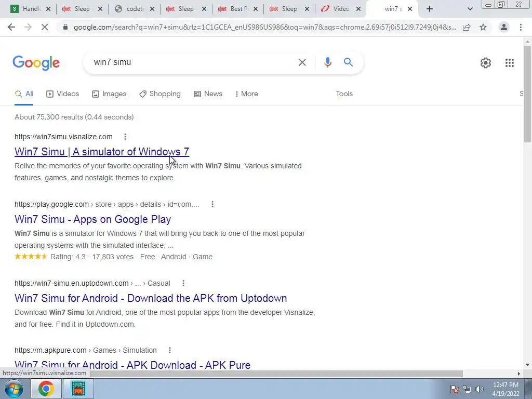The width and height of the screenshot is (532, 399).
Task: Click the address bar URL
Action: (264, 27)
